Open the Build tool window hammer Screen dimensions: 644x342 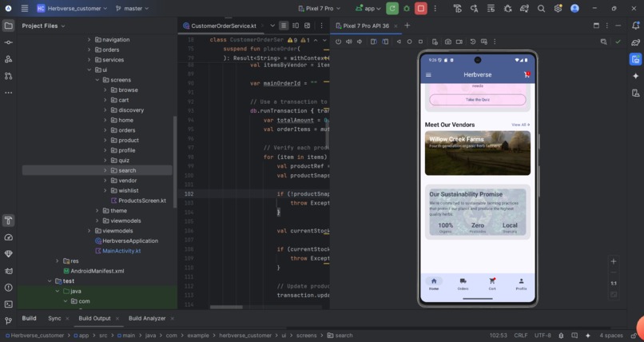(8, 221)
